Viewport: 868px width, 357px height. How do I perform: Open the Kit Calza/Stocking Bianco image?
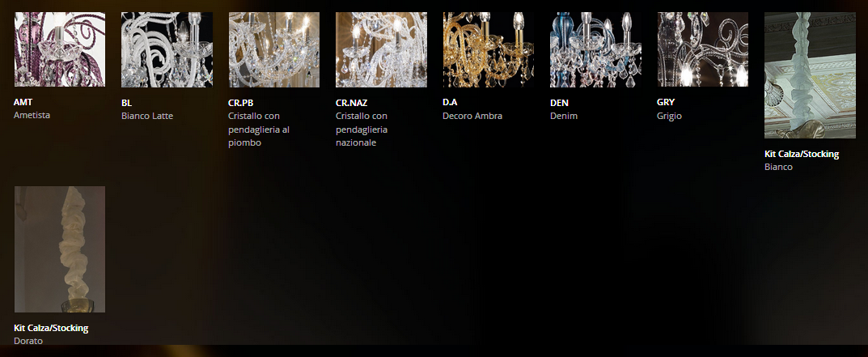(810, 74)
